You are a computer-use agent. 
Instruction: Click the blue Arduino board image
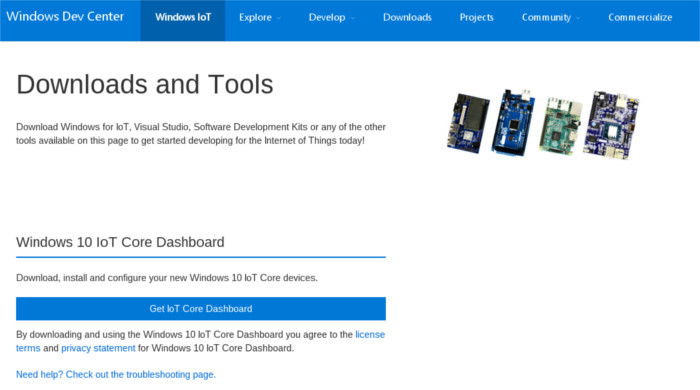tap(513, 122)
